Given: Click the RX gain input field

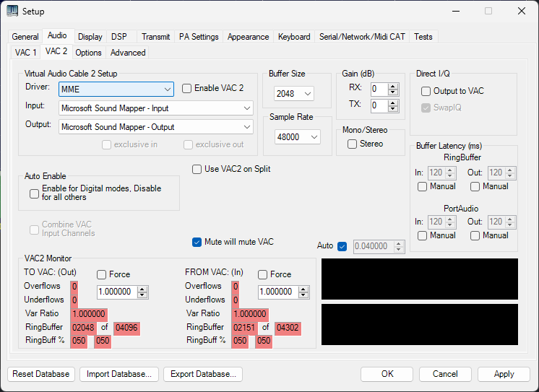Looking at the screenshot, I should pyautogui.click(x=378, y=89).
